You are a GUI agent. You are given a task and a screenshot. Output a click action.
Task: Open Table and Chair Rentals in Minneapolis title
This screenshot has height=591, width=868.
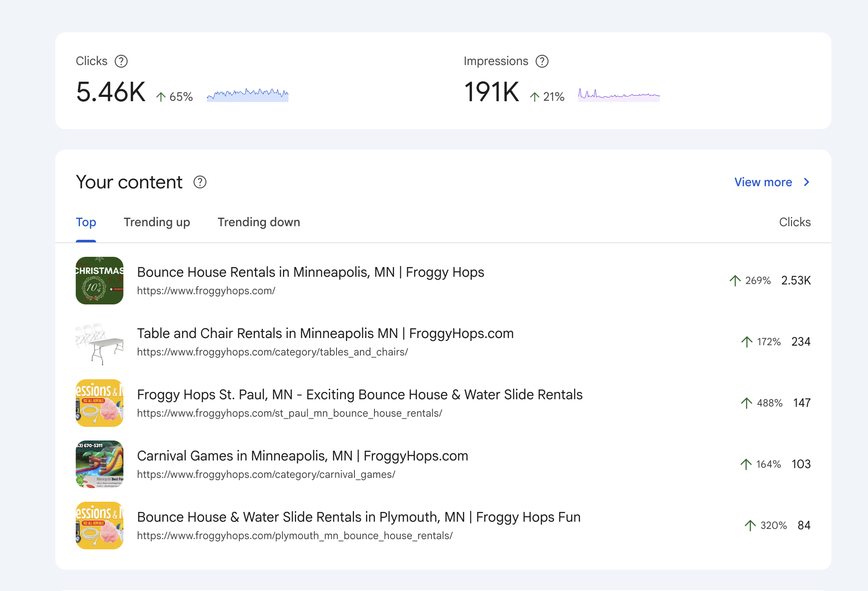click(325, 333)
